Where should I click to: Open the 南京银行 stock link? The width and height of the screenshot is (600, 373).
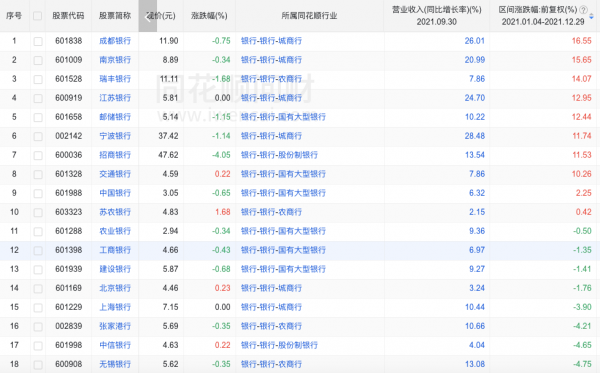115,60
